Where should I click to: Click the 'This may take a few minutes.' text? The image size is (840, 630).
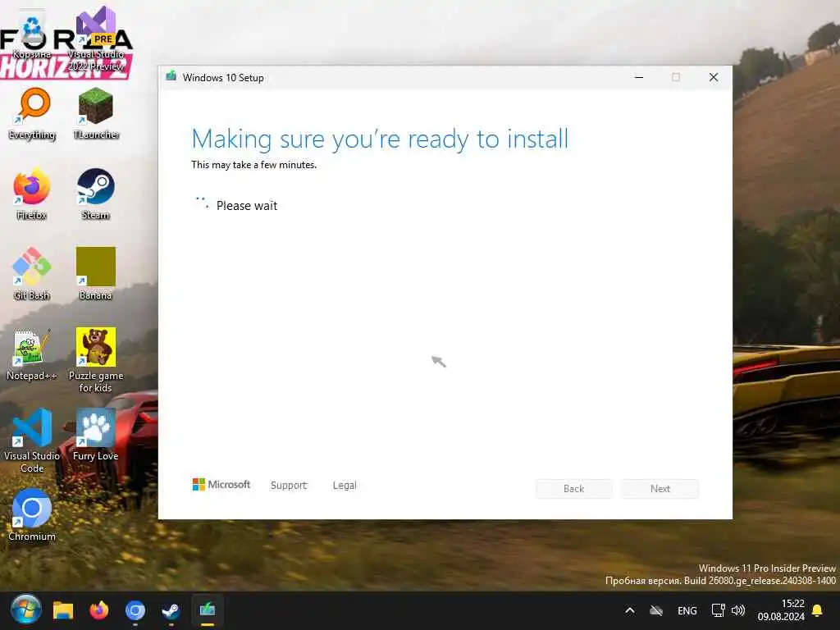pos(254,165)
